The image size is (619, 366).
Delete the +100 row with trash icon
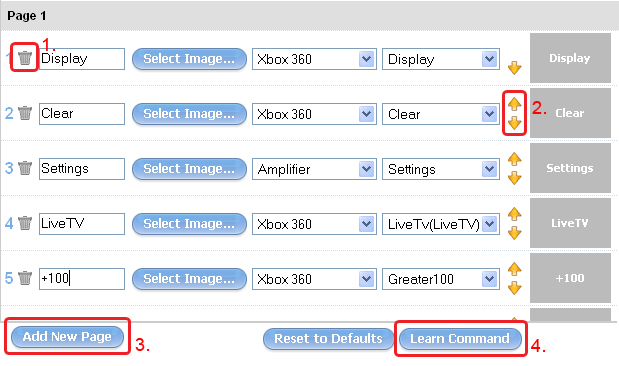pos(25,278)
